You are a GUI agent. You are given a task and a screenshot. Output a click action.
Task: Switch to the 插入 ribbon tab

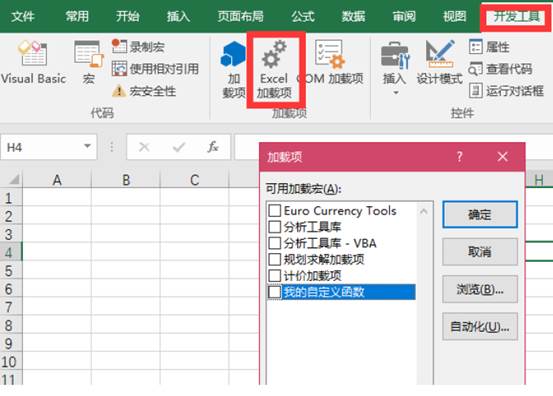pyautogui.click(x=178, y=16)
